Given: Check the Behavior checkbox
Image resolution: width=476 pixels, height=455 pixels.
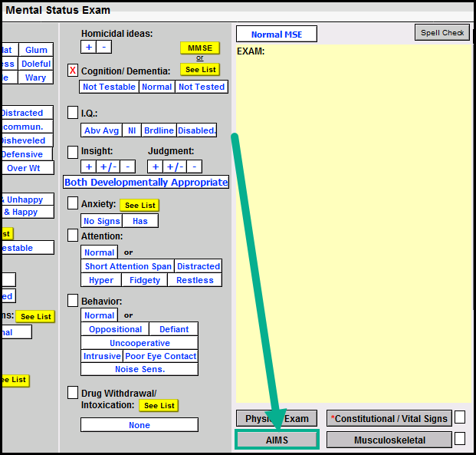Looking at the screenshot, I should point(73,301).
